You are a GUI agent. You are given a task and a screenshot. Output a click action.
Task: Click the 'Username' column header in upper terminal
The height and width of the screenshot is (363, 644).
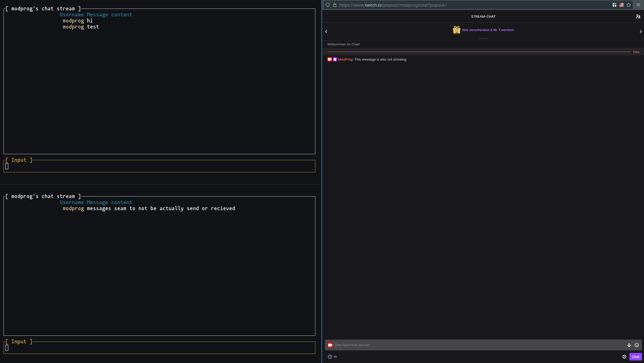pos(72,15)
